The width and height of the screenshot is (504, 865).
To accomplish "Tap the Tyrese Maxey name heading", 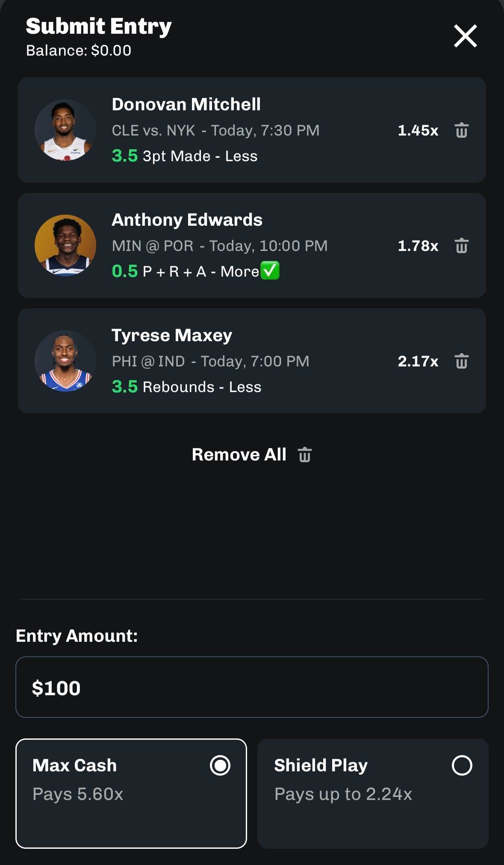I will click(172, 335).
